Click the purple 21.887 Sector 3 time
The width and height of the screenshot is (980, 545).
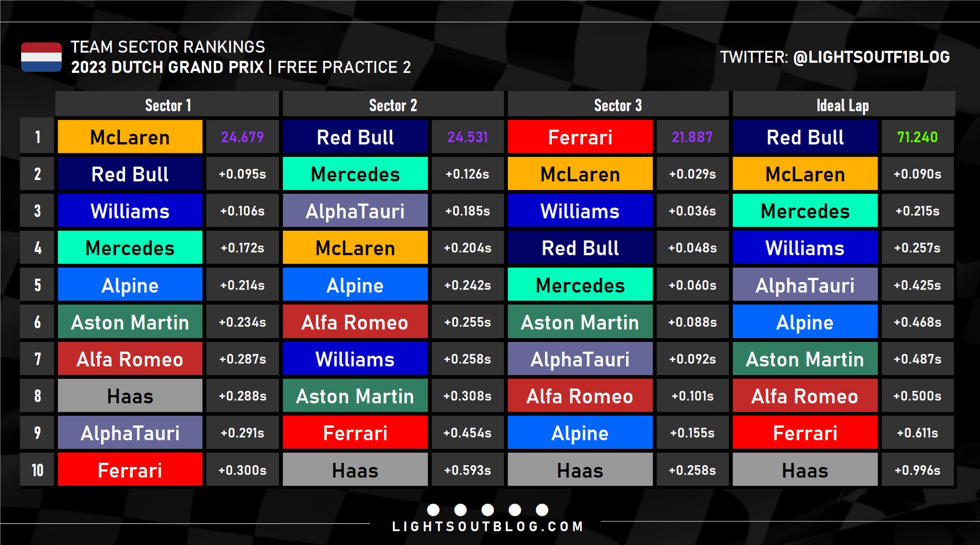692,137
